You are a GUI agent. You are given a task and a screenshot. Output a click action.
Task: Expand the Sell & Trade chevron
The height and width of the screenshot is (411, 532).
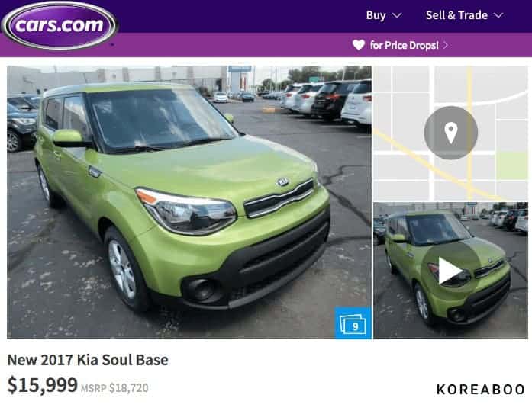(498, 15)
